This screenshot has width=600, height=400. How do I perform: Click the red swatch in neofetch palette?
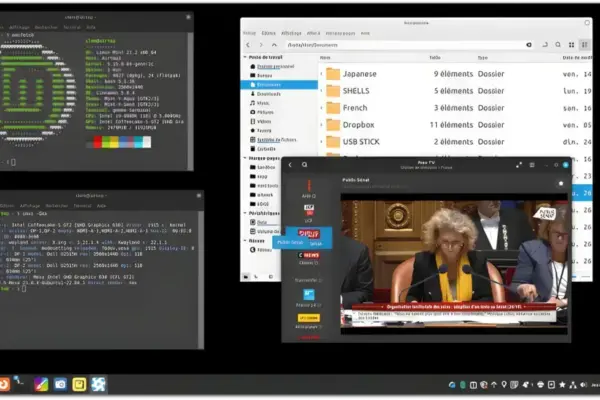98,142
